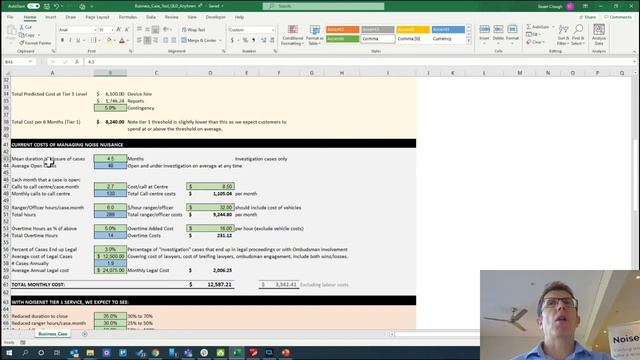Click the Comments button
The image size is (640, 360).
pyautogui.click(x=618, y=17)
